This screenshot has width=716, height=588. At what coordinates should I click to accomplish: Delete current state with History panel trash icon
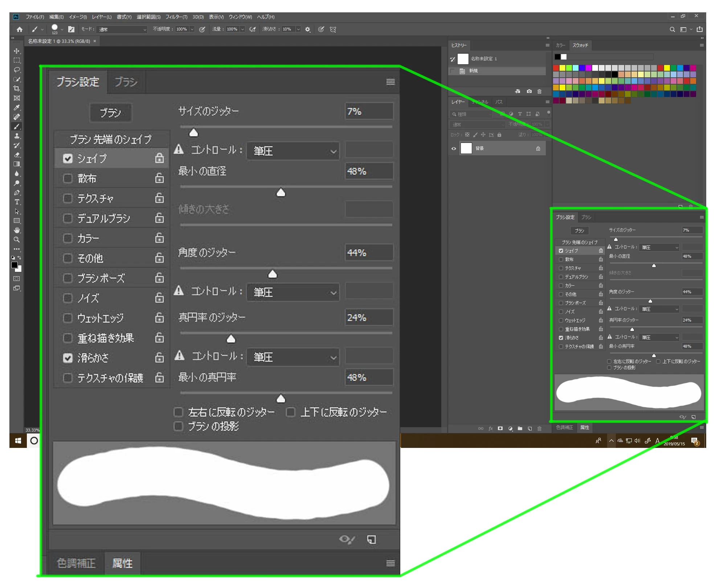[539, 91]
